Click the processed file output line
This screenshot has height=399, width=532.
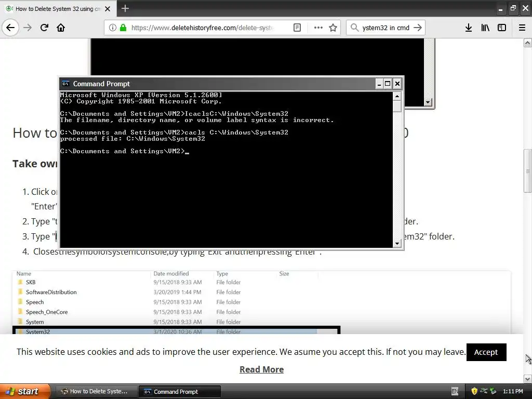tap(132, 138)
